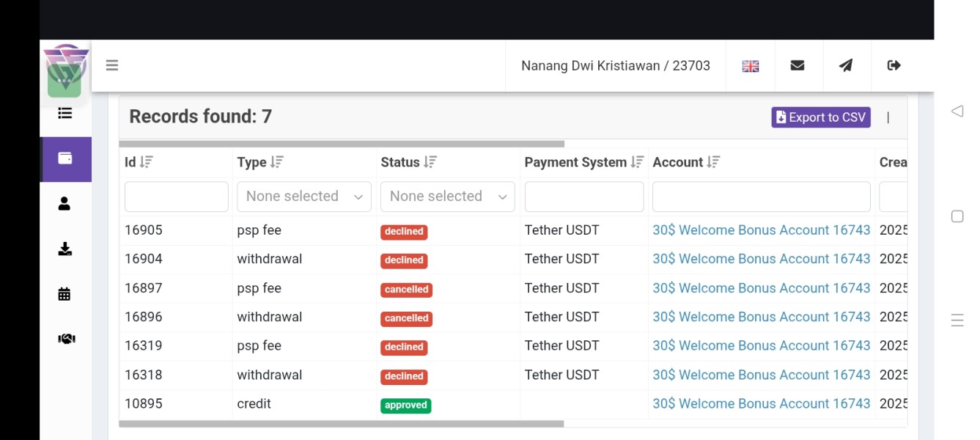Click the cancelled badge in row 16896
The image size is (980, 440).
[407, 318]
